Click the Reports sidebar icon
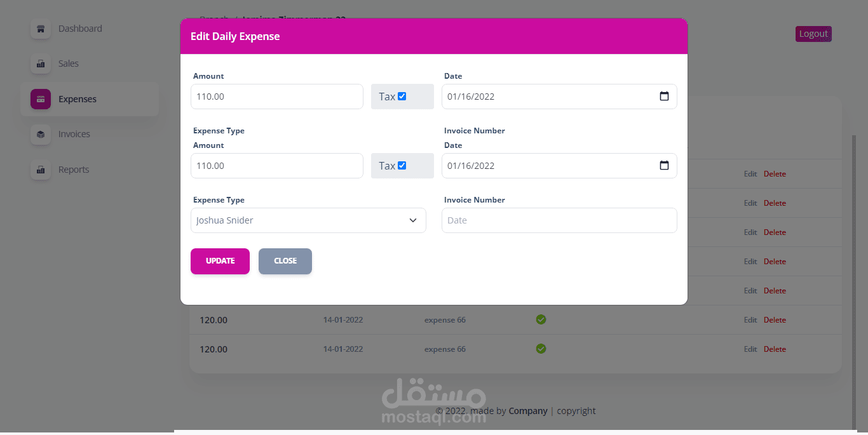The height and width of the screenshot is (435, 868). click(41, 170)
